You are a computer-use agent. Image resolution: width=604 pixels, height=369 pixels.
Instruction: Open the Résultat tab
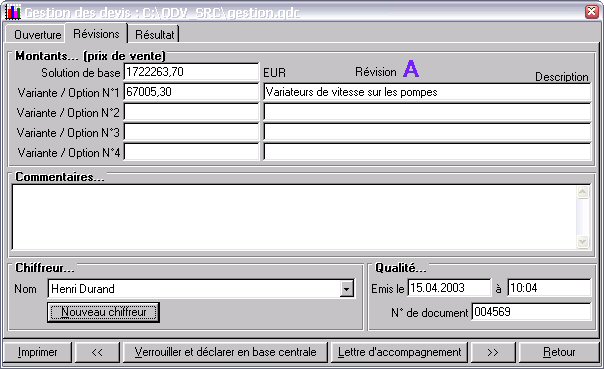[x=154, y=35]
